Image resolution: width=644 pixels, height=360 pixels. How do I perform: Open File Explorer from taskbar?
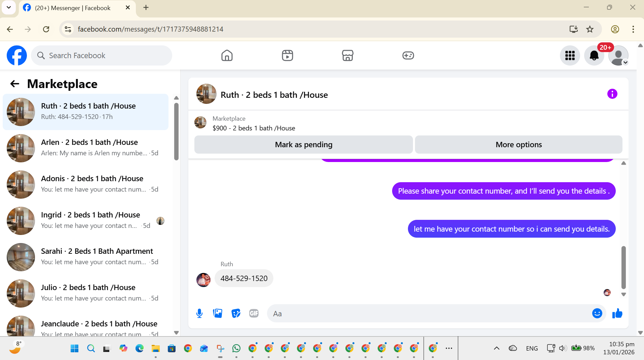156,348
